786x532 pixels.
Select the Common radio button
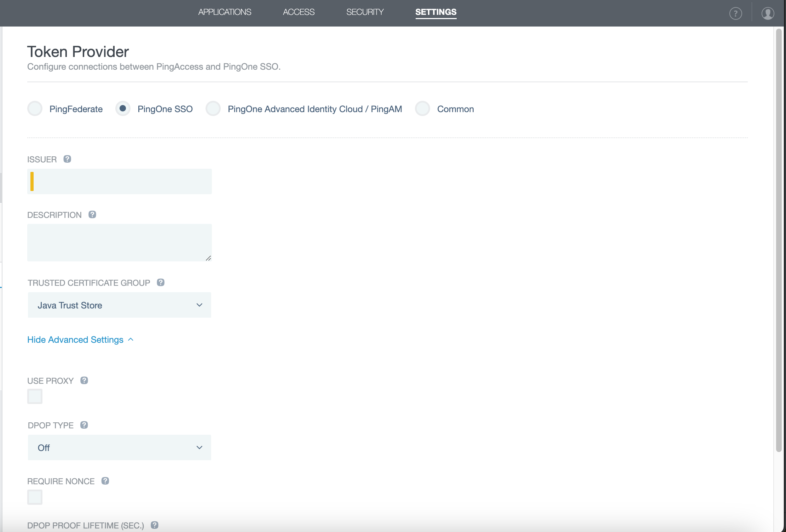click(x=422, y=109)
